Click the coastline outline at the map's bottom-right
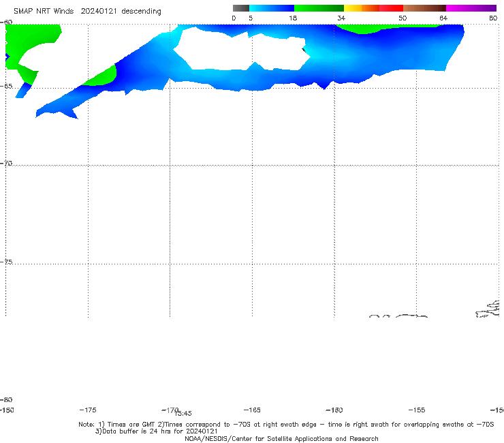 (x=488, y=309)
